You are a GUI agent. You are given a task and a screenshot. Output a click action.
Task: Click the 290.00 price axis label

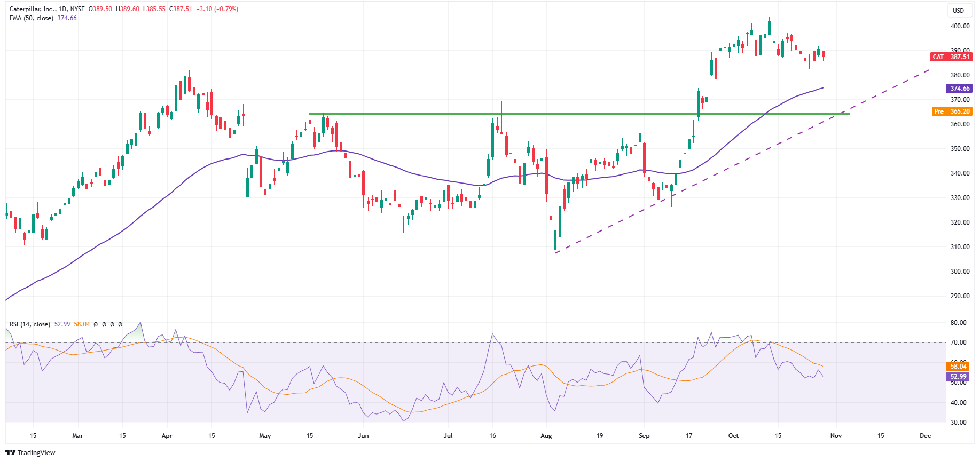(960, 296)
